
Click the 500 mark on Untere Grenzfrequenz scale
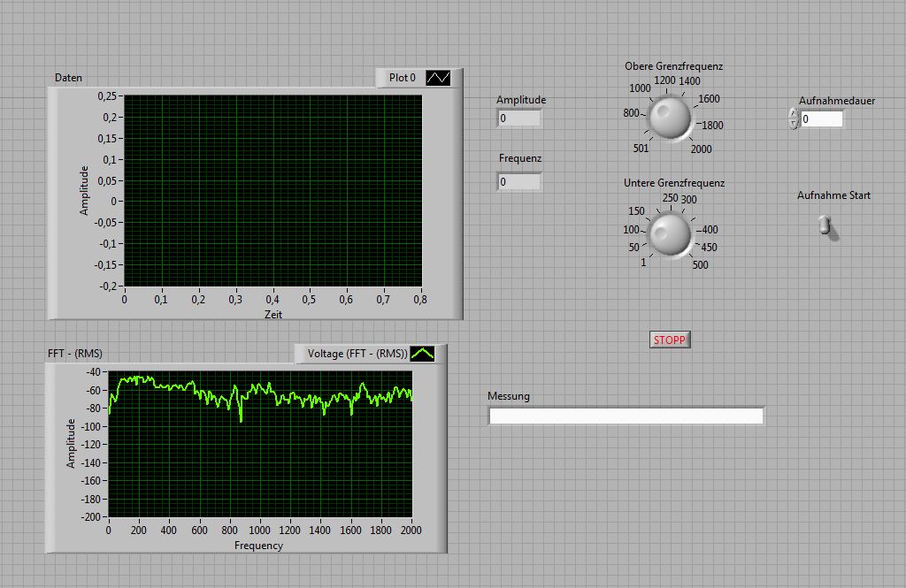[700, 264]
